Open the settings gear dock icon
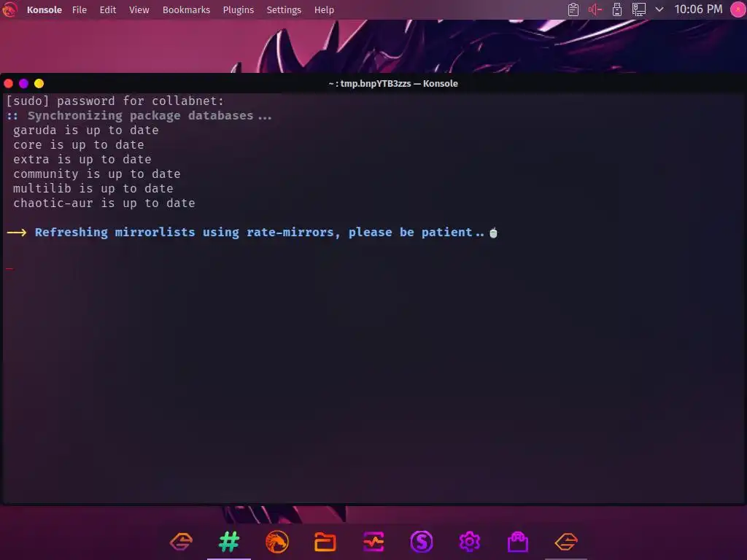Screen dimensions: 747x560 [x=470, y=542]
